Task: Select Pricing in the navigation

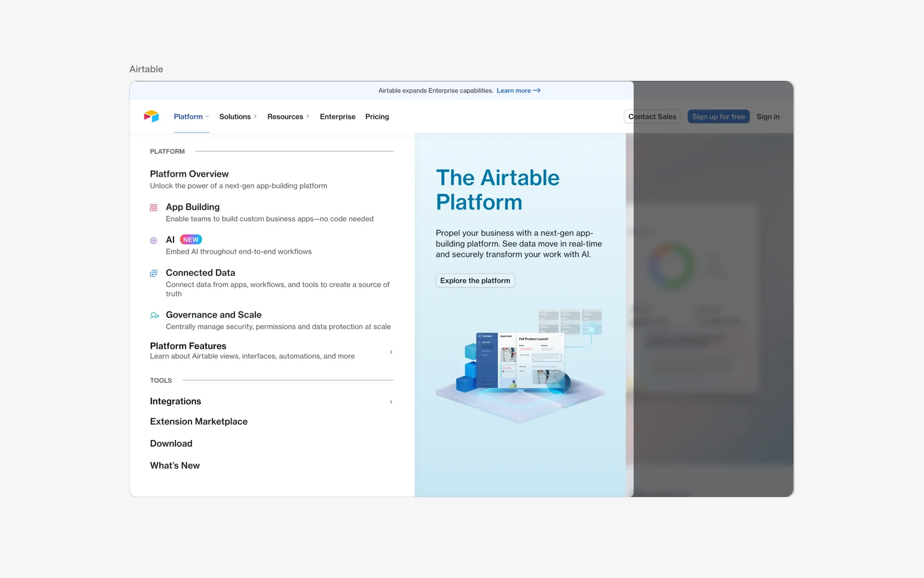Action: (377, 117)
